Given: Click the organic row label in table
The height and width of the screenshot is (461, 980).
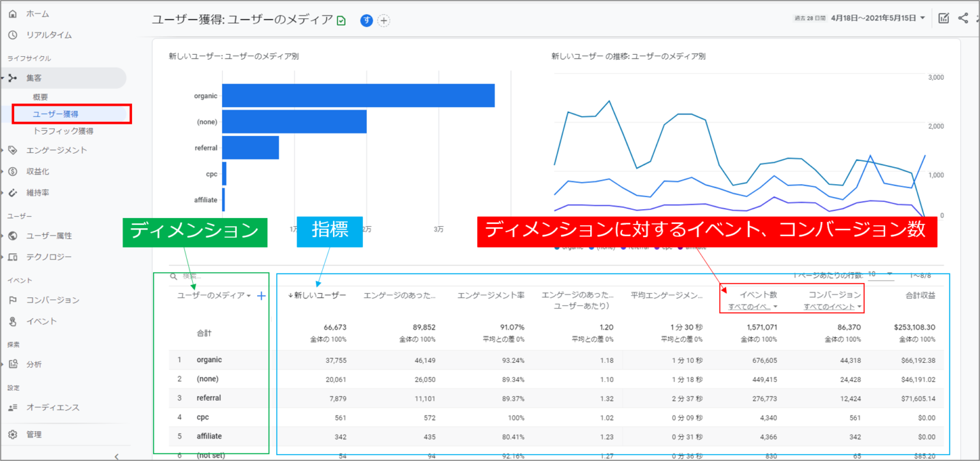Looking at the screenshot, I should (209, 360).
